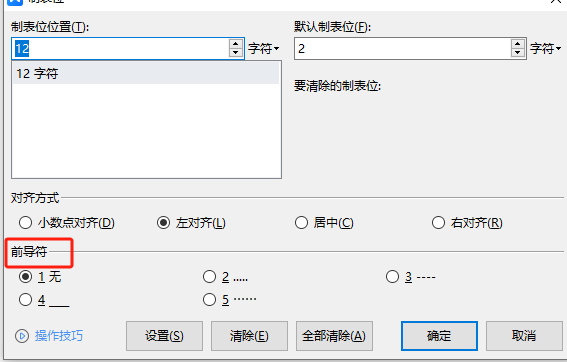Select 小数点对齐 alignment option

point(25,223)
